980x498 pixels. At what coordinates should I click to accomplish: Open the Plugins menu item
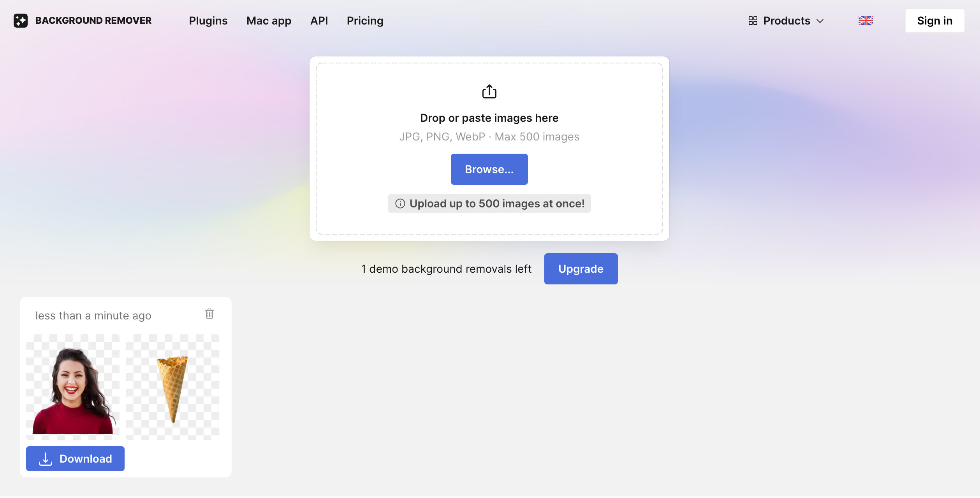[208, 21]
